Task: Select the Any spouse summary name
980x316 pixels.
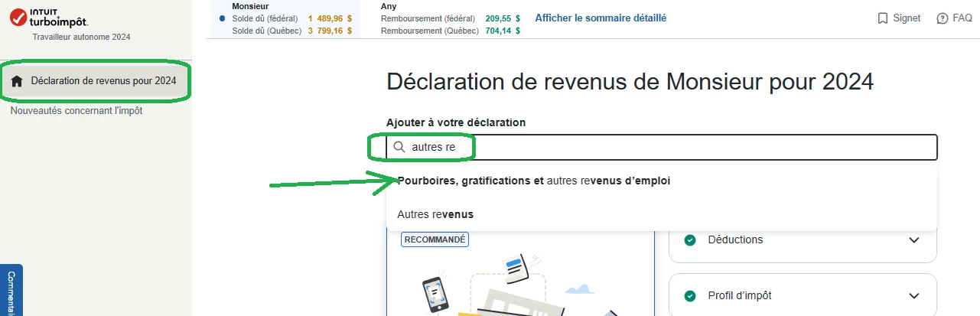Action: tap(389, 6)
